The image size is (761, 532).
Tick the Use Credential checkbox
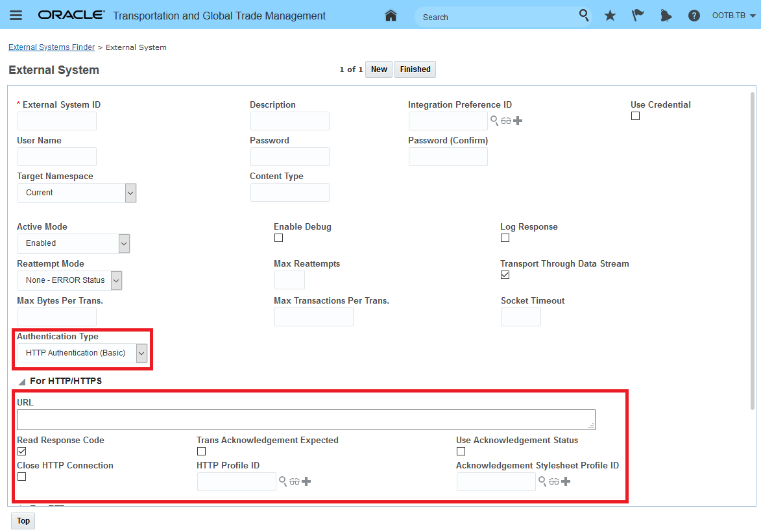(x=635, y=116)
